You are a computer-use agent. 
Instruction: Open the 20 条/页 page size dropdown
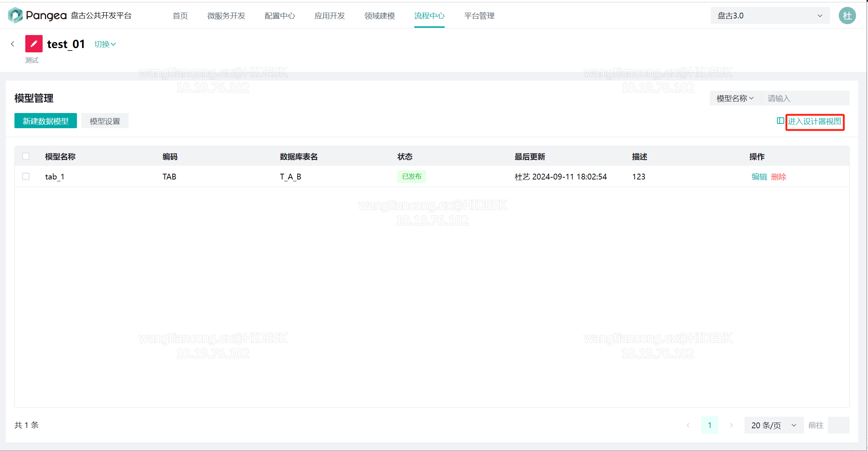pos(774,425)
